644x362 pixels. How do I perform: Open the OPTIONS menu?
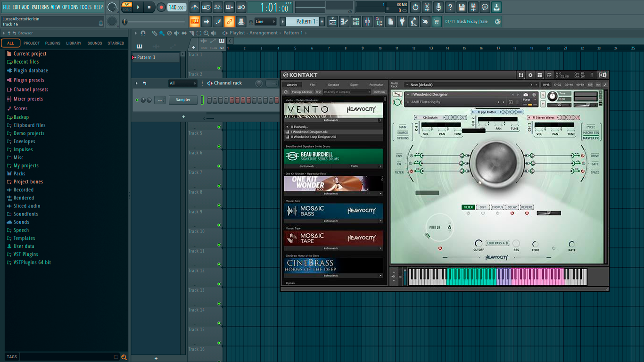(70, 7)
